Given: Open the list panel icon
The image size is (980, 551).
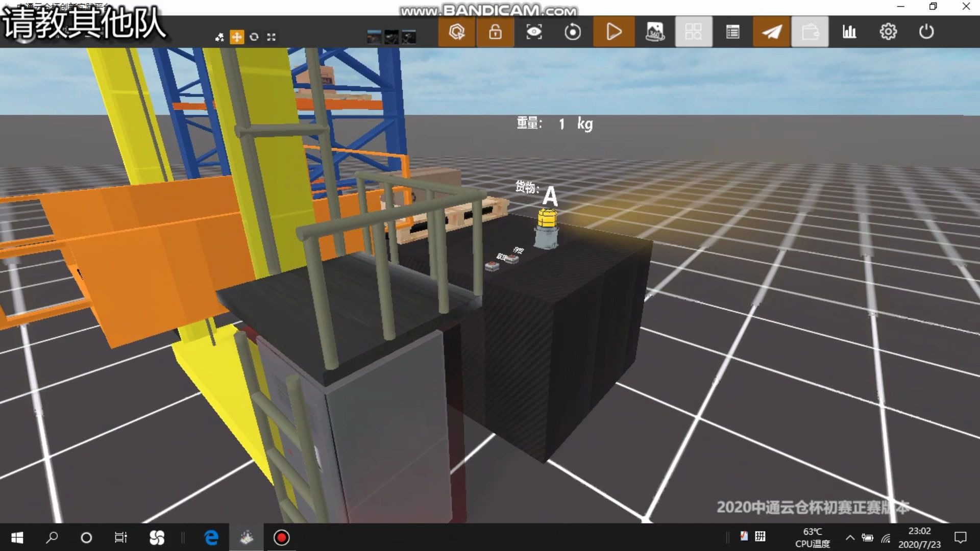Looking at the screenshot, I should tap(732, 32).
